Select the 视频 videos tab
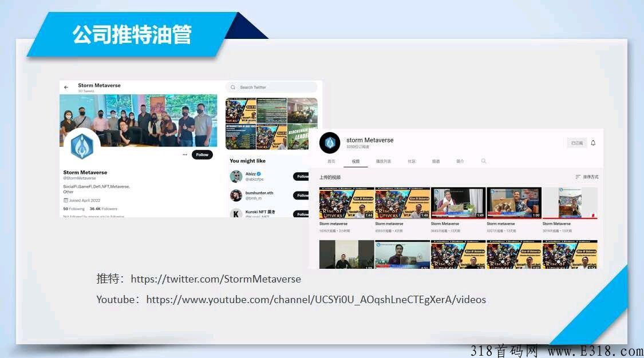 point(355,161)
